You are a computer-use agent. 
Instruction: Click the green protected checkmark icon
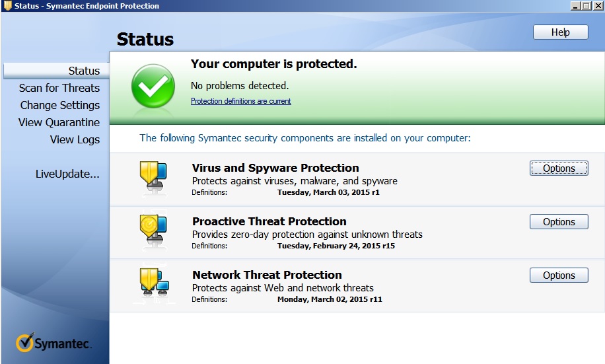[x=153, y=86]
